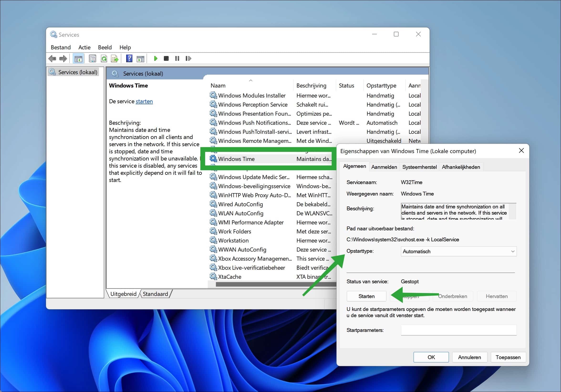This screenshot has height=392, width=561.
Task: Switch to the Afhankelijkheden tab
Action: (x=461, y=167)
